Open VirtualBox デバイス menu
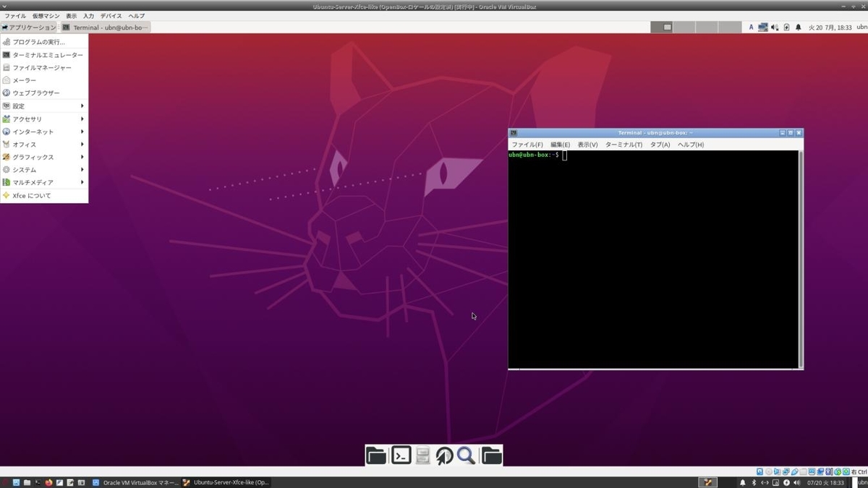The width and height of the screenshot is (868, 488). click(x=111, y=16)
